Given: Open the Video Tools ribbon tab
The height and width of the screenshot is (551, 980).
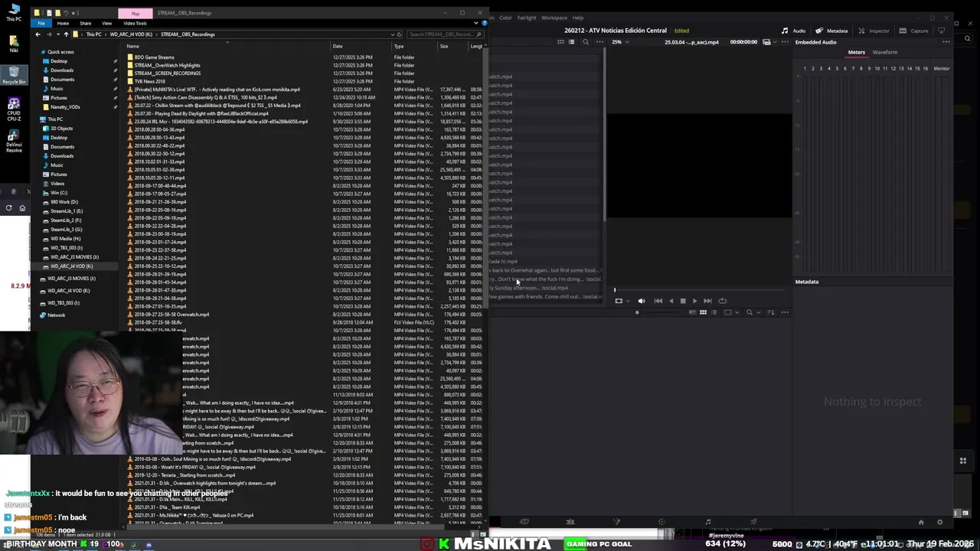Looking at the screenshot, I should (x=135, y=23).
